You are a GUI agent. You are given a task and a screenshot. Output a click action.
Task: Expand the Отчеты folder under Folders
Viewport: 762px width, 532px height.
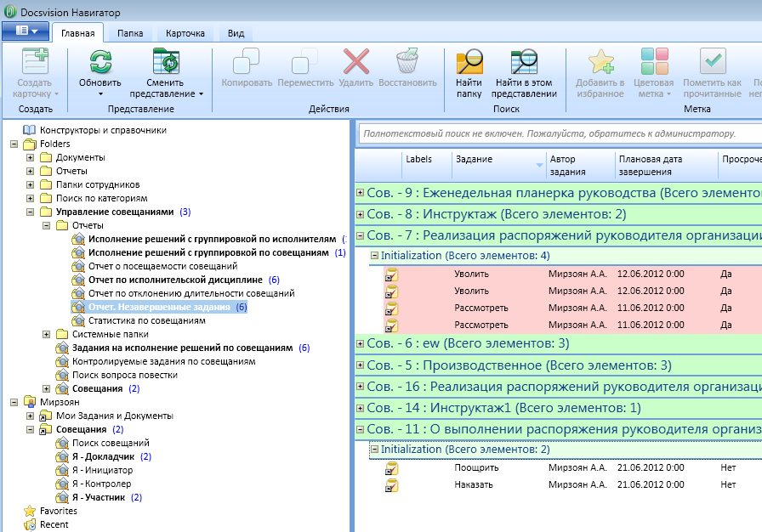30,171
